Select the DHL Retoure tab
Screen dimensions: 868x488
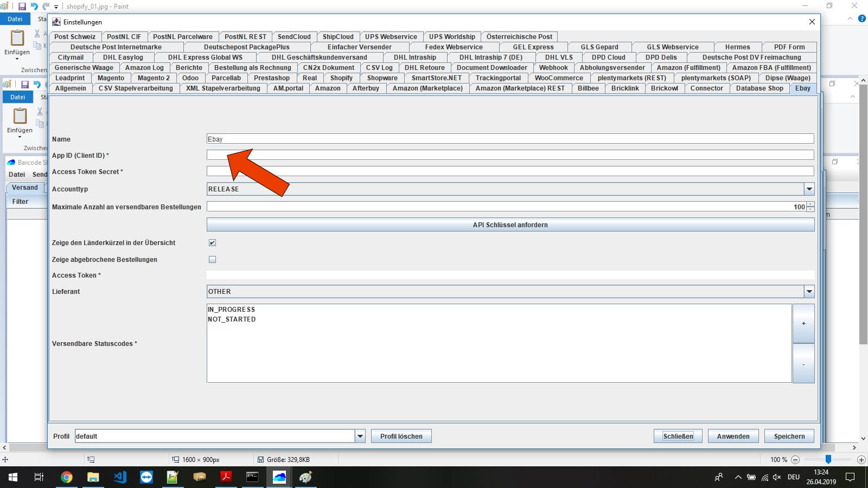tap(424, 67)
